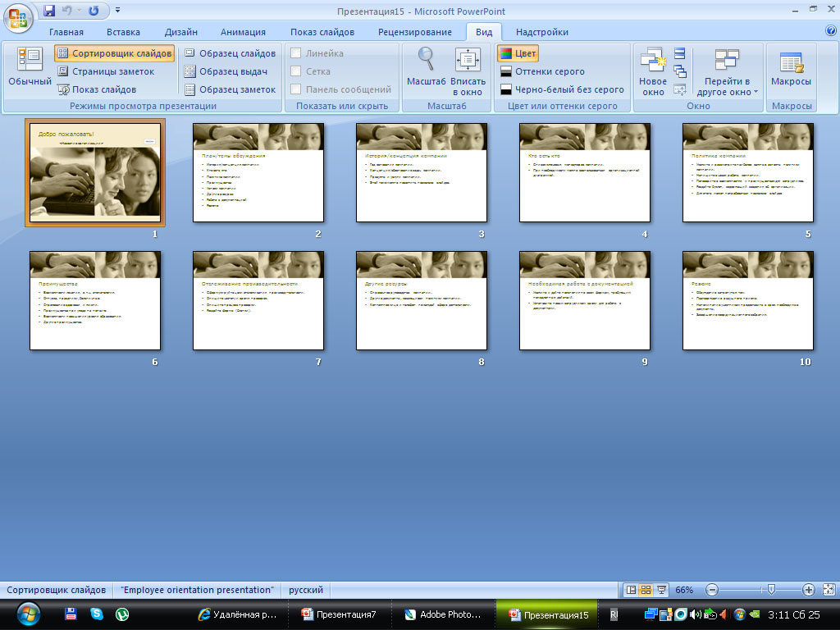Click Страницы заметок view button
The height and width of the screenshot is (630, 840).
tap(105, 71)
